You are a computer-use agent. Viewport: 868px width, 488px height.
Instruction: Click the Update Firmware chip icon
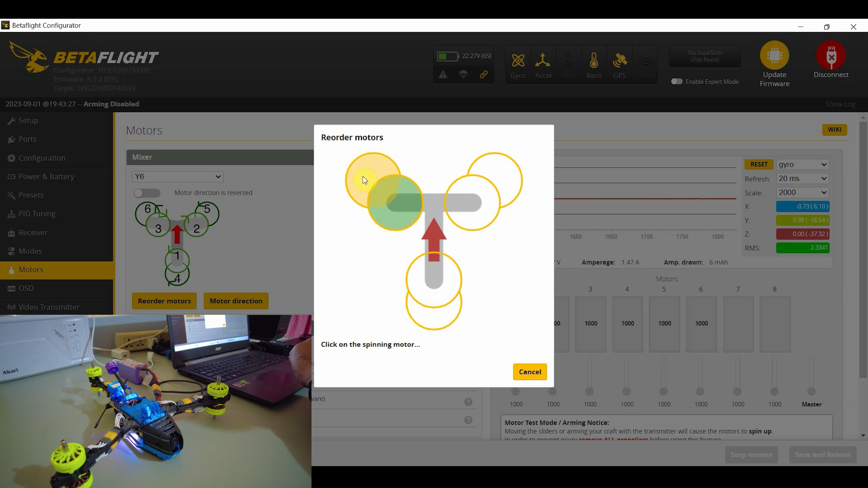(x=774, y=55)
